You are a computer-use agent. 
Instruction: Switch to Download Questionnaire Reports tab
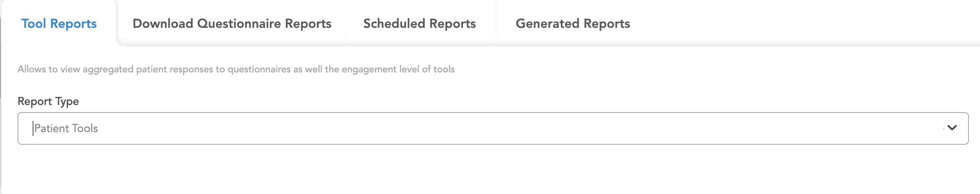[232, 23]
